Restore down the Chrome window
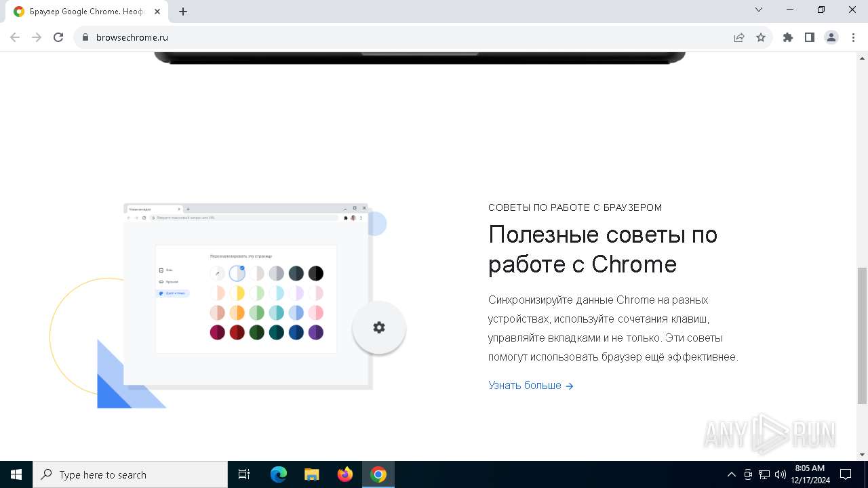Image resolution: width=868 pixels, height=488 pixels. pyautogui.click(x=821, y=10)
